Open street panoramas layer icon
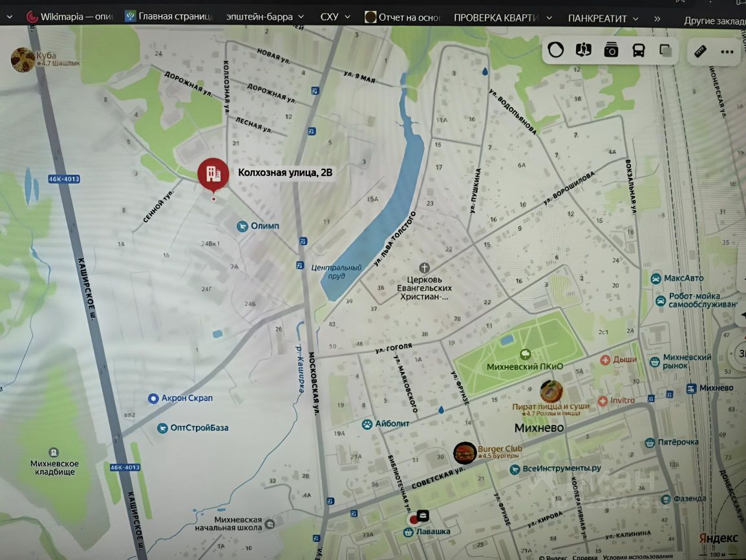The height and width of the screenshot is (560, 746). click(x=583, y=50)
